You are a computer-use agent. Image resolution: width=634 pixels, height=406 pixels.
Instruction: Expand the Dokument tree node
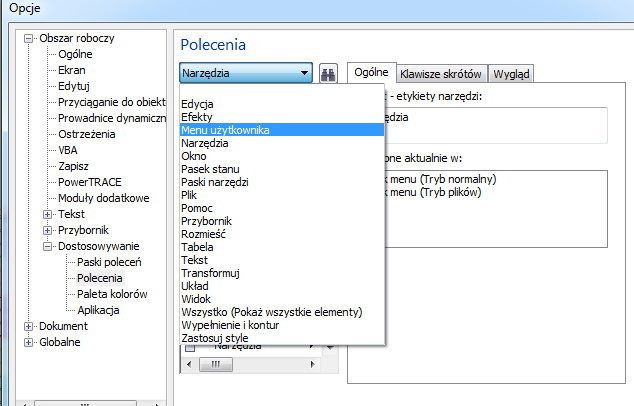(x=29, y=326)
